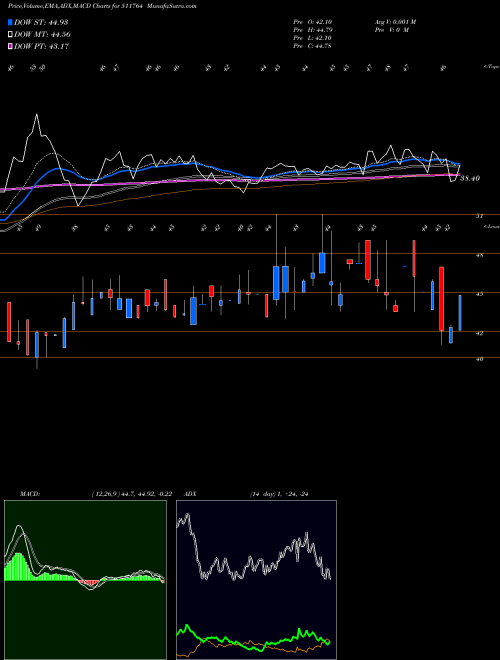Click the 'Pre C: 44.78' value

(312, 46)
